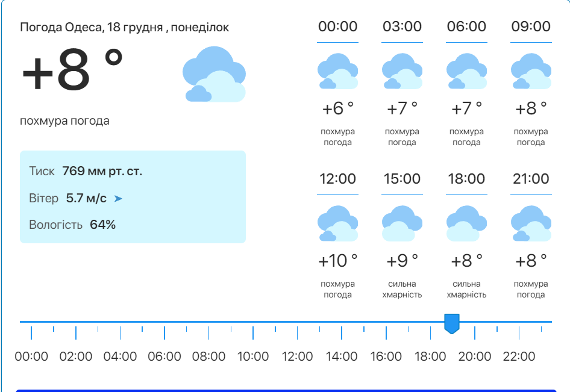Click the 21:00 forecast cloud icon
The width and height of the screenshot is (570, 392).
531,223
